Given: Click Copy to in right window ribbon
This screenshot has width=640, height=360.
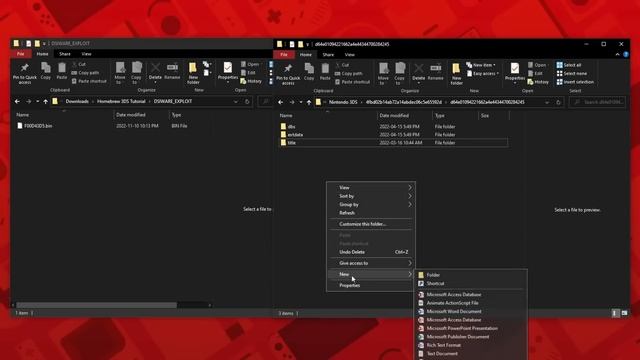Looking at the screenshot, I should point(400,73).
